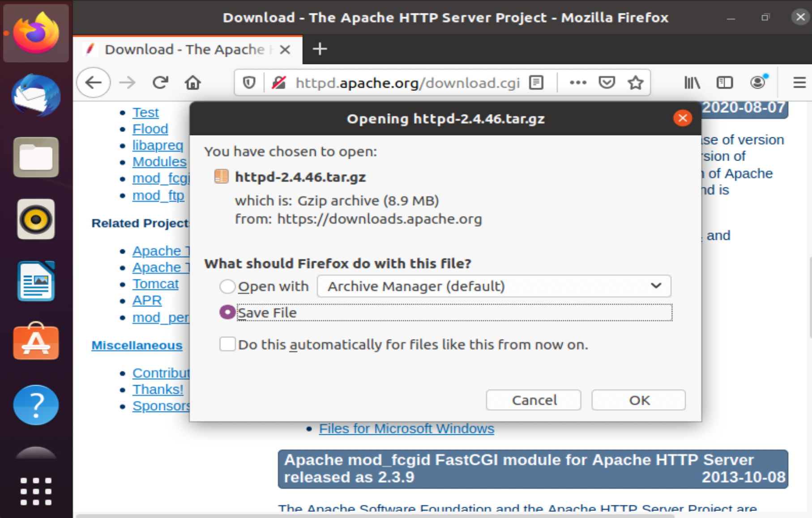
Task: Click the Apache mod_fcgid FastCGI heading
Action: 533,469
